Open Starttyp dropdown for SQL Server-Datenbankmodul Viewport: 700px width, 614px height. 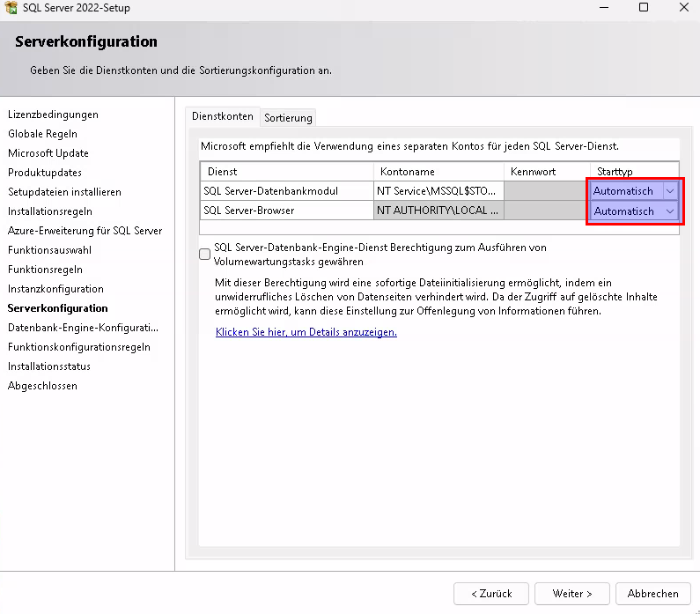[x=670, y=190]
